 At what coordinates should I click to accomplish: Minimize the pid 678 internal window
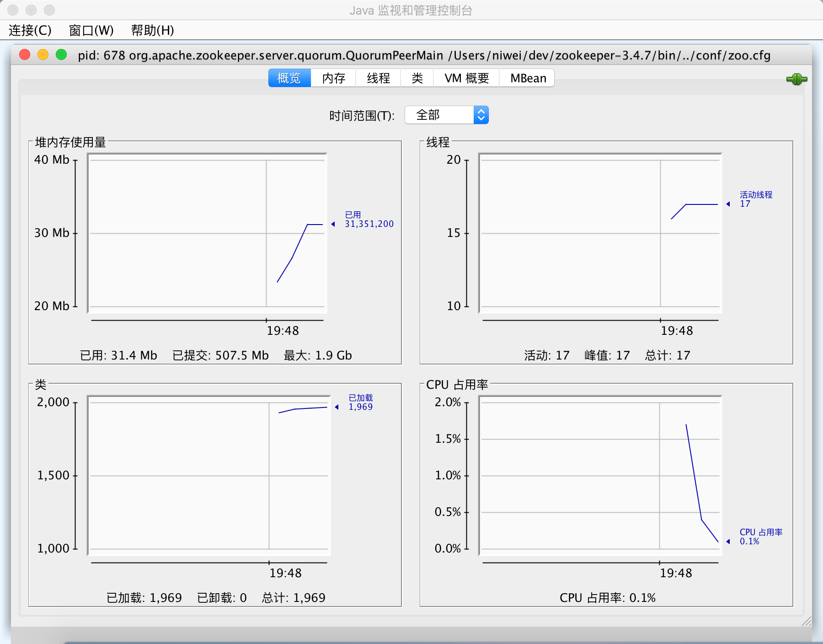[43, 55]
